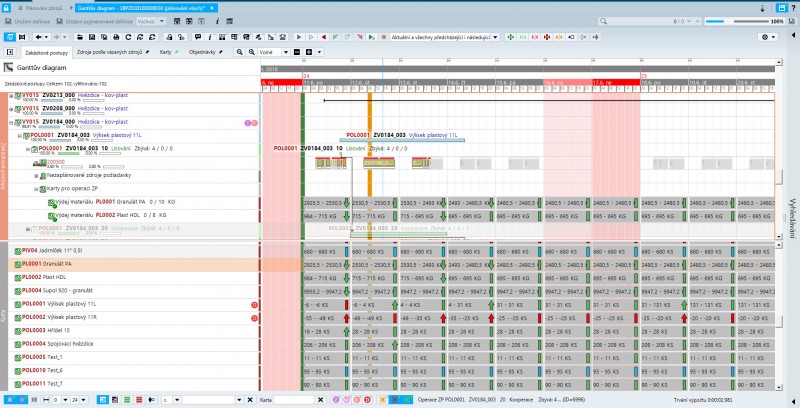Open the settings gear dropdown
Screen dimensions: 800x408
tap(769, 36)
